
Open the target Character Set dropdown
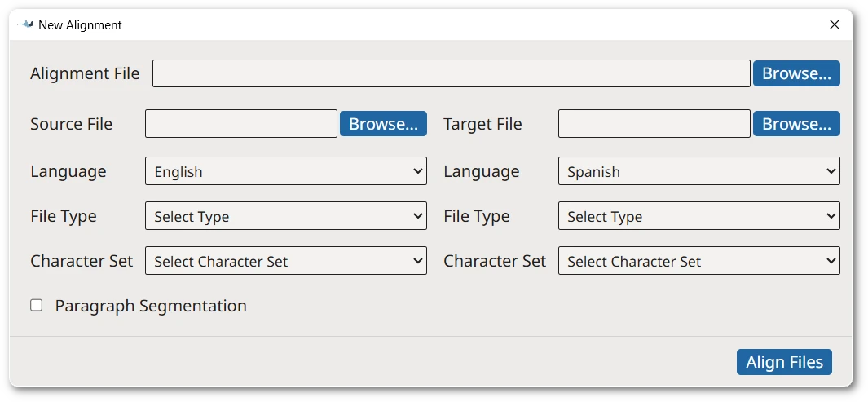tap(698, 261)
